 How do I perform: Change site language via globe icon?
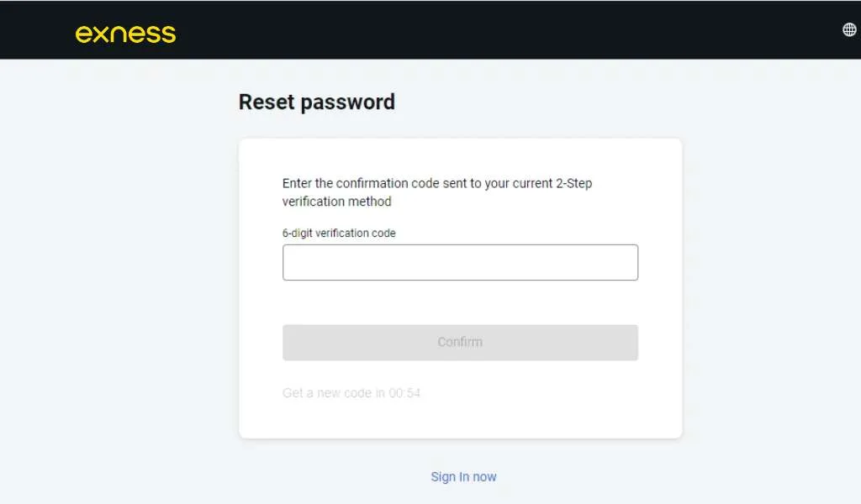[849, 29]
